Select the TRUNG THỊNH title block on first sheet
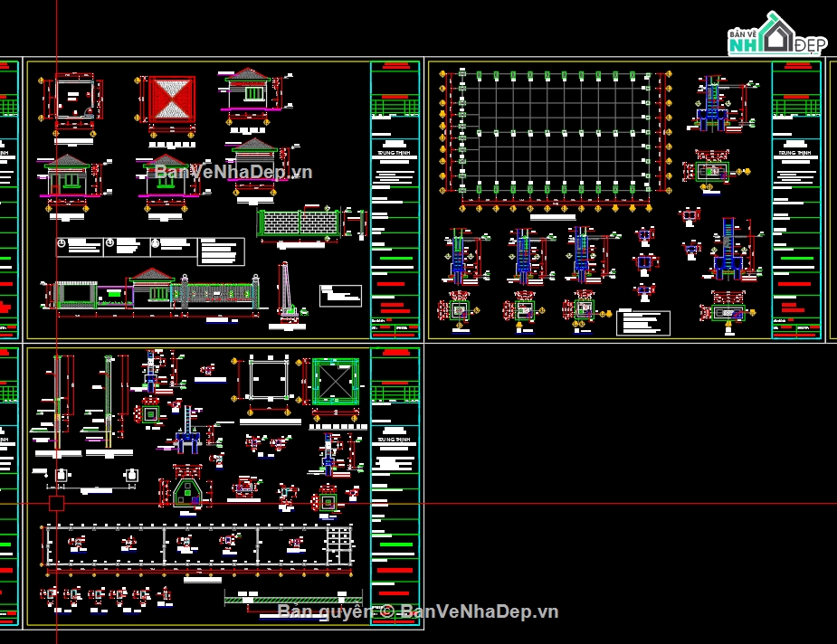Viewport: 837px width, 644px height. tap(395, 200)
